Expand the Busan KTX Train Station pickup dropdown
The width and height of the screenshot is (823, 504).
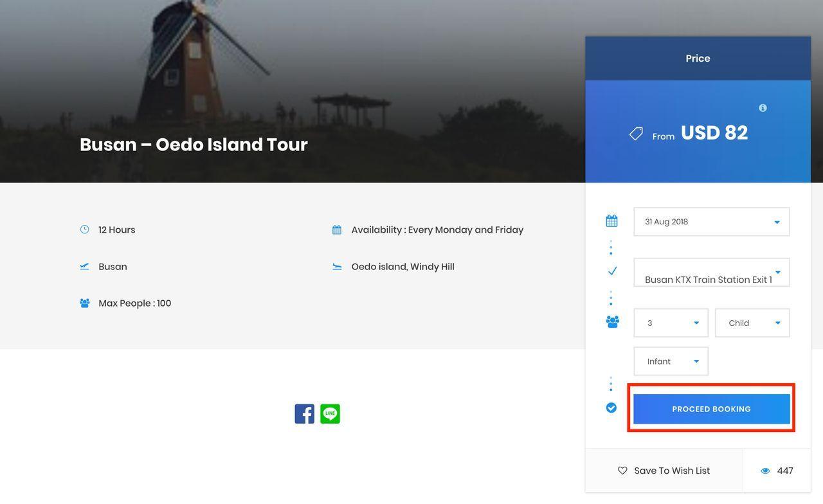click(711, 273)
